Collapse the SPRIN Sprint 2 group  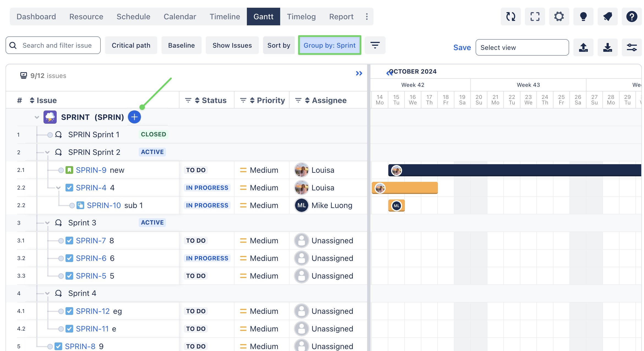(x=47, y=152)
